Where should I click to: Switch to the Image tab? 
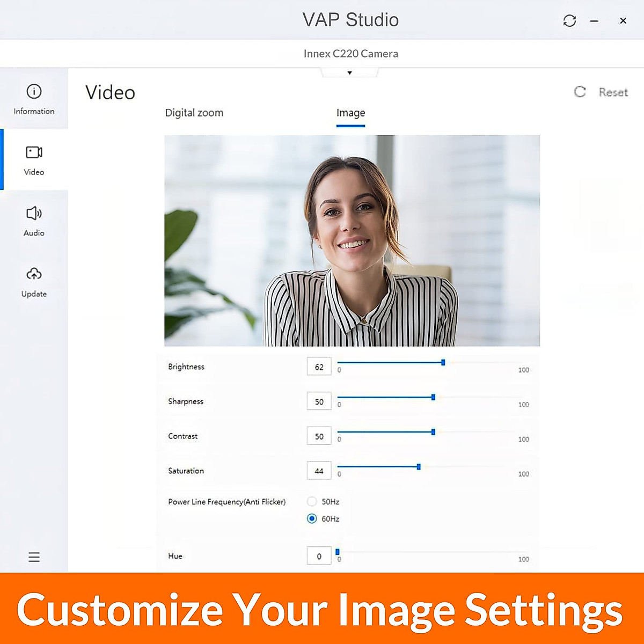(350, 113)
